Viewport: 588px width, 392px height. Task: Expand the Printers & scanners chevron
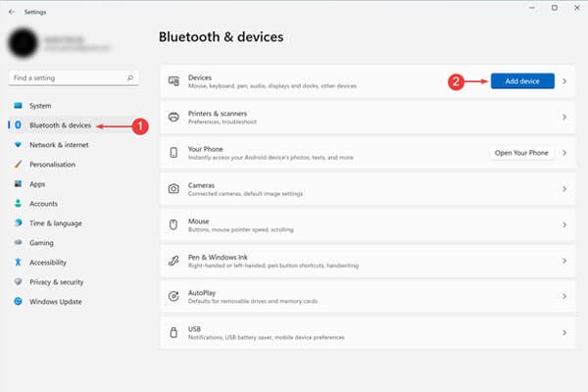coord(564,118)
